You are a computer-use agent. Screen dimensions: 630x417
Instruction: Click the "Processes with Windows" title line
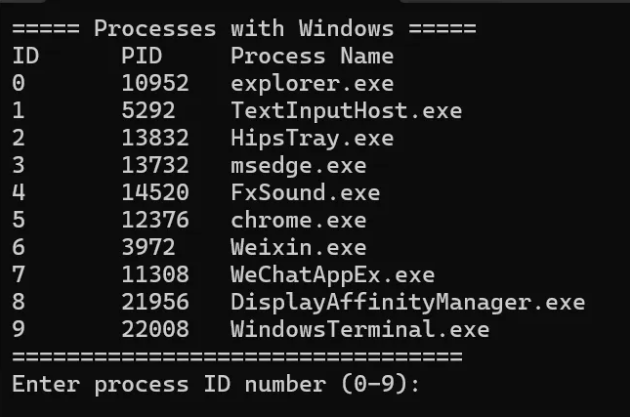pyautogui.click(x=244, y=29)
